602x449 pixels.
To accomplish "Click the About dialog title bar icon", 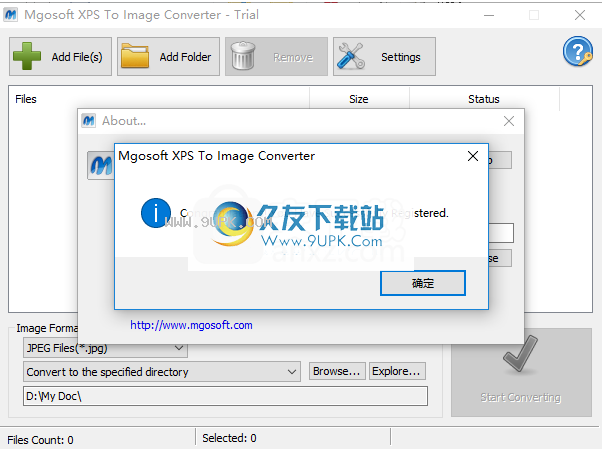I will pyautogui.click(x=89, y=121).
